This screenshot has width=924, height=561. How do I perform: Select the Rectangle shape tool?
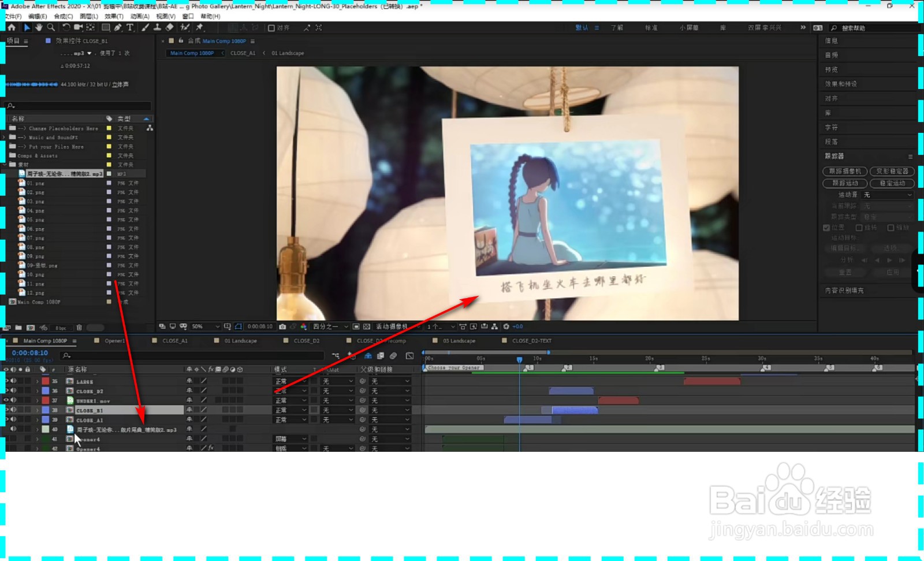[106, 27]
